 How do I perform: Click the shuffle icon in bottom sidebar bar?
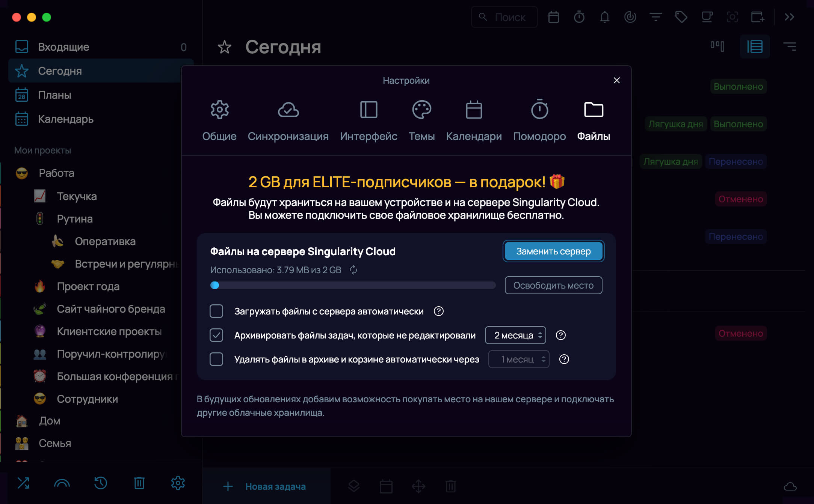[x=23, y=483]
